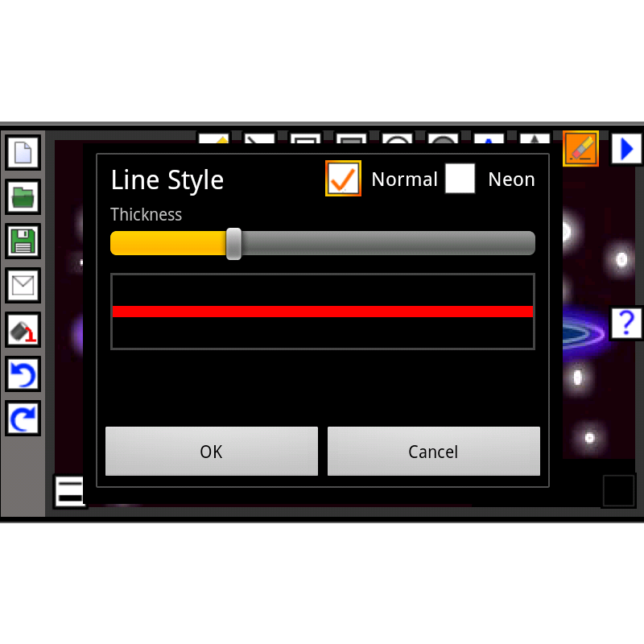This screenshot has height=644, width=644.
Task: Select the outlined circle tool
Action: click(x=398, y=138)
